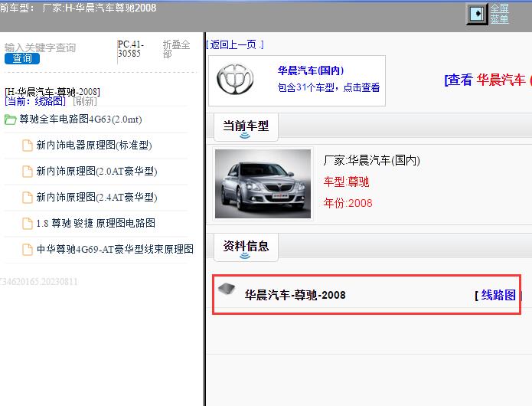Image resolution: width=532 pixels, height=406 pixels.
Task: Click 返回上一页 to go back
Action: point(234,44)
